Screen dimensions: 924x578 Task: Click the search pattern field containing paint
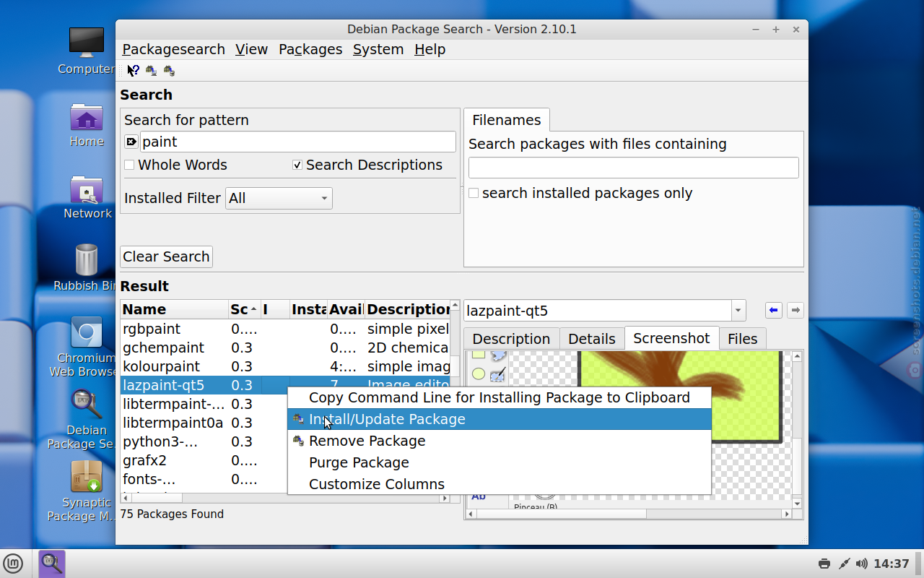click(297, 142)
